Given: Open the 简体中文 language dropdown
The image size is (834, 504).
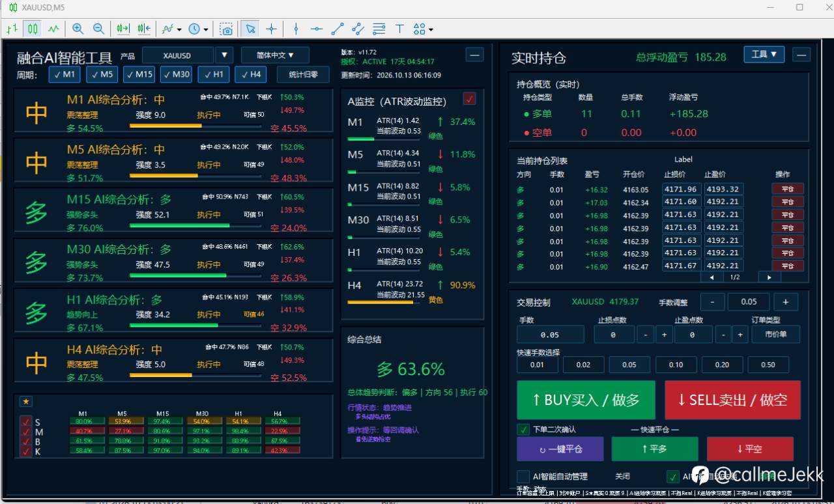Looking at the screenshot, I should click(275, 55).
